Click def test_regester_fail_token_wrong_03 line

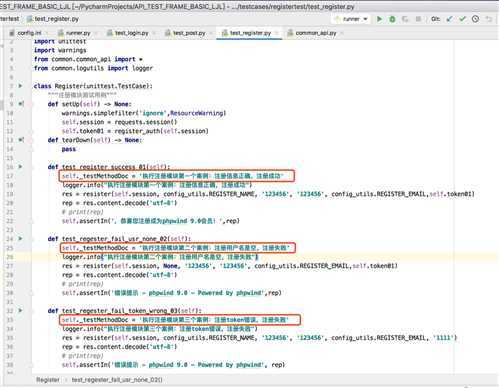[x=125, y=311]
